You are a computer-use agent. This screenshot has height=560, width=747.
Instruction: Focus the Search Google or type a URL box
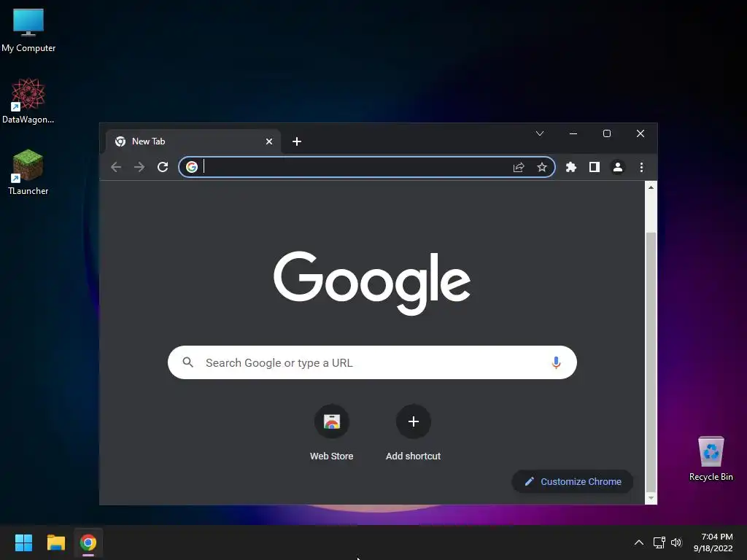tap(372, 362)
